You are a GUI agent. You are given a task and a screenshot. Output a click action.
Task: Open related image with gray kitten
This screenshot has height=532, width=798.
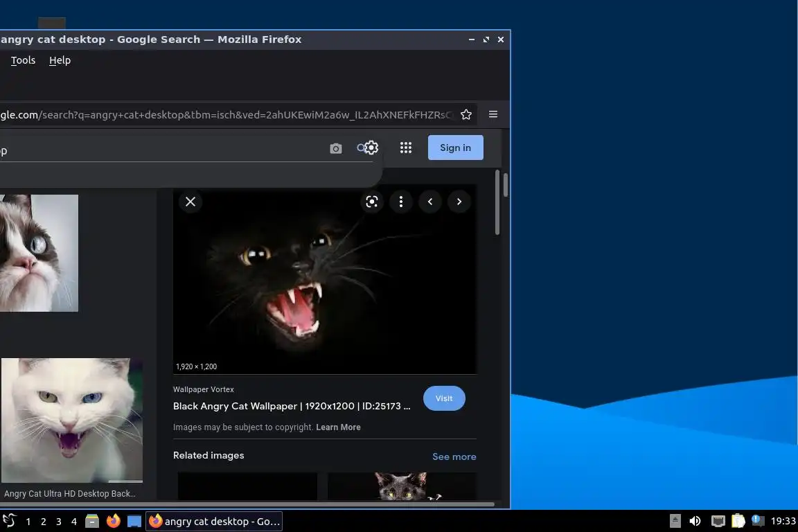click(402, 486)
